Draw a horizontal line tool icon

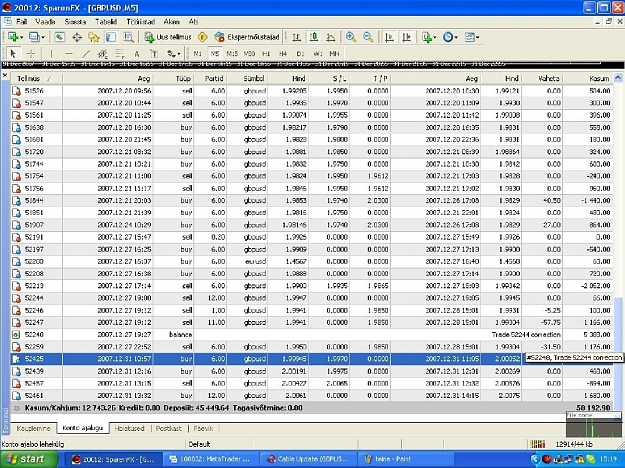pyautogui.click(x=69, y=53)
